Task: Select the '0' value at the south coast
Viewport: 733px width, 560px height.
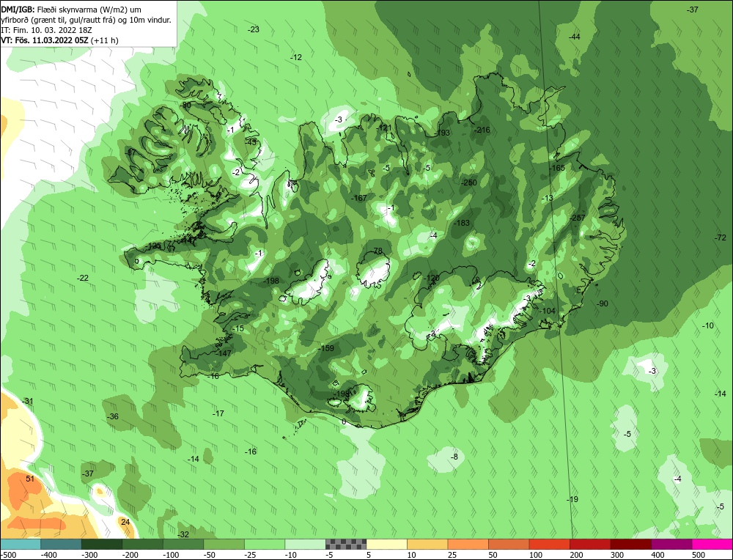Action: point(344,422)
